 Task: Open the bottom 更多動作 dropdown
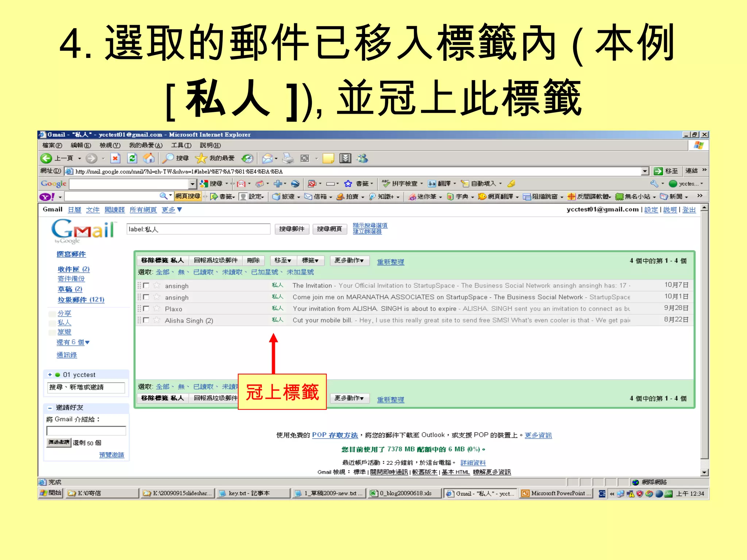349,398
